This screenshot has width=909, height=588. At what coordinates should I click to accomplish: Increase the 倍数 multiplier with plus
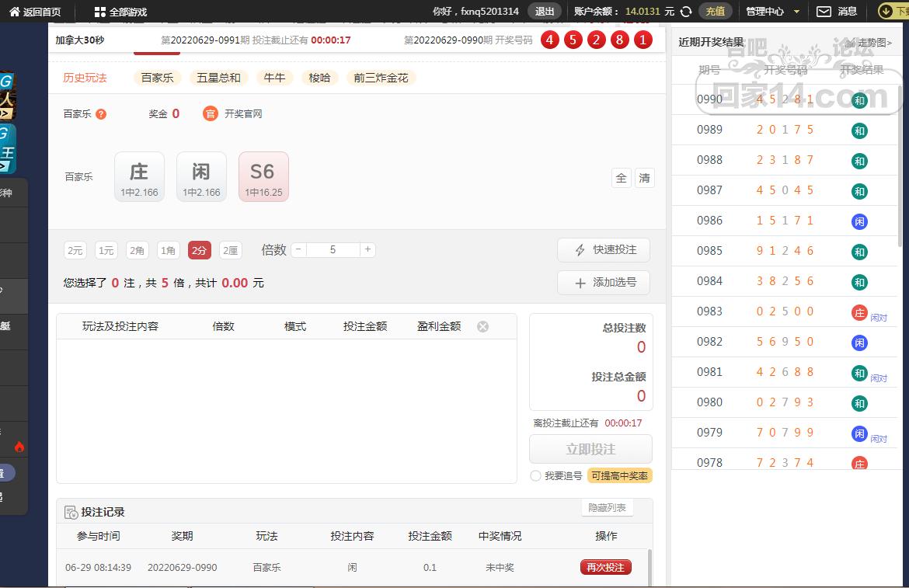[x=367, y=249]
